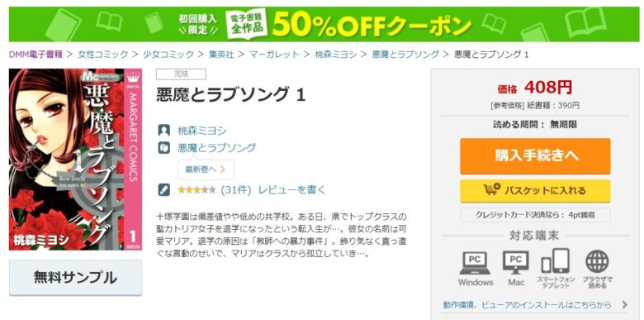Open the 無料サンプル free sample

coord(75,278)
